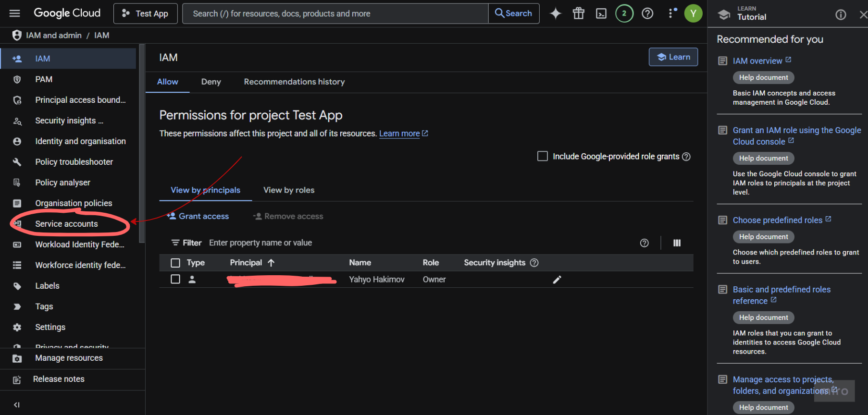
Task: Click the Google Cloud logo
Action: (67, 13)
